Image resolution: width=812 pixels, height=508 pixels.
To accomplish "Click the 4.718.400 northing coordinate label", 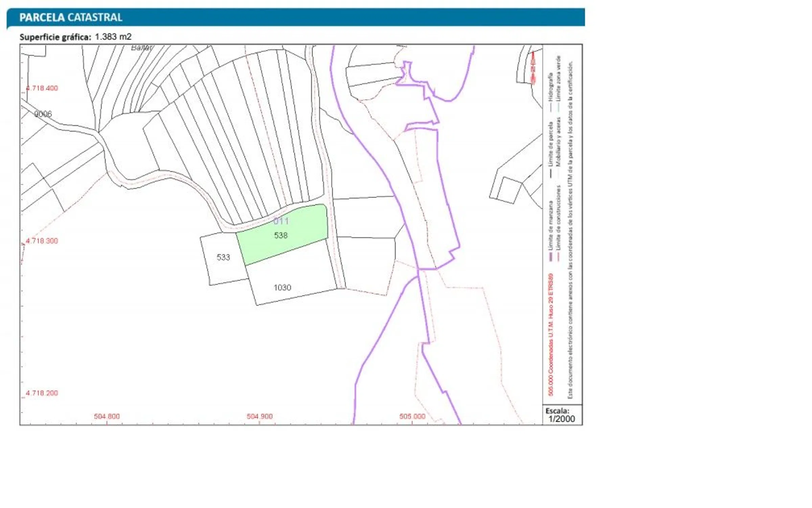I will (42, 88).
